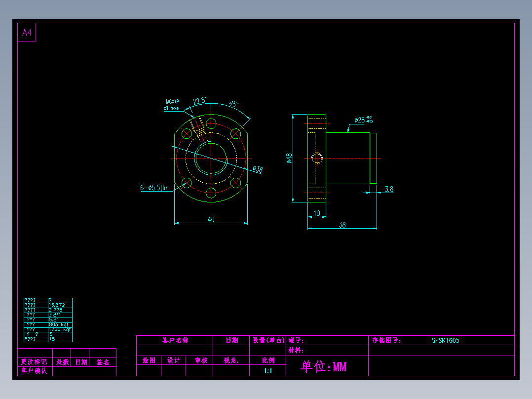Select the 22.5° angle dimension
The image size is (532, 399).
pyautogui.click(x=199, y=101)
